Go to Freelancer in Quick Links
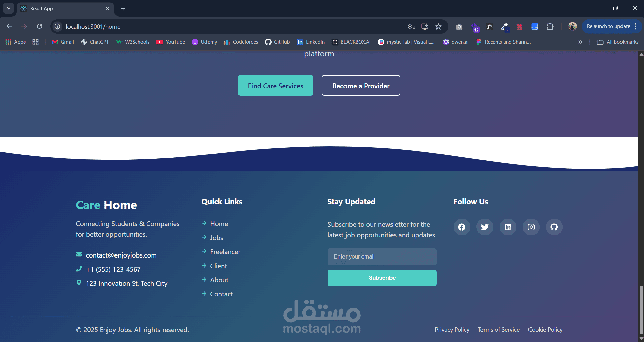The width and height of the screenshot is (644, 342). pyautogui.click(x=225, y=252)
